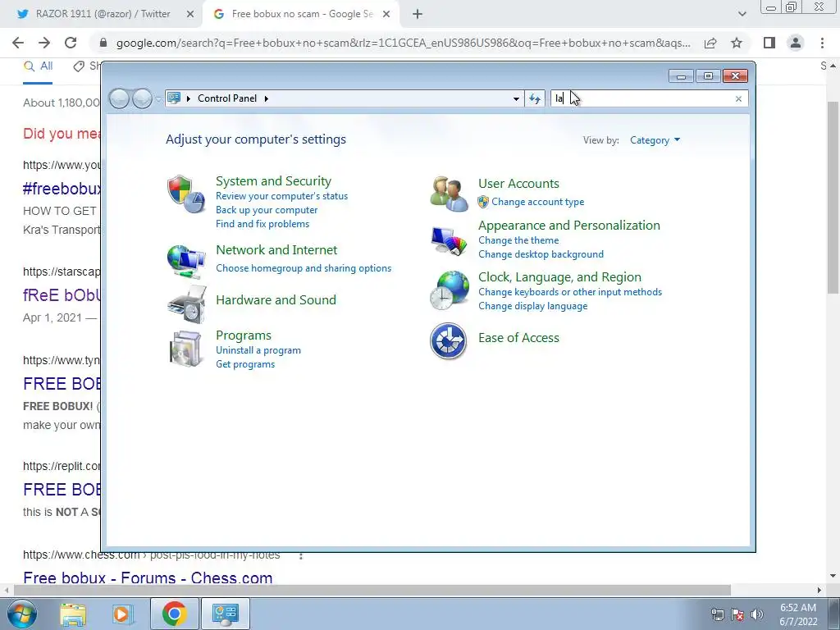The image size is (840, 630).
Task: Click the Chrome horizontal scrollbar
Action: pyautogui.click(x=372, y=590)
